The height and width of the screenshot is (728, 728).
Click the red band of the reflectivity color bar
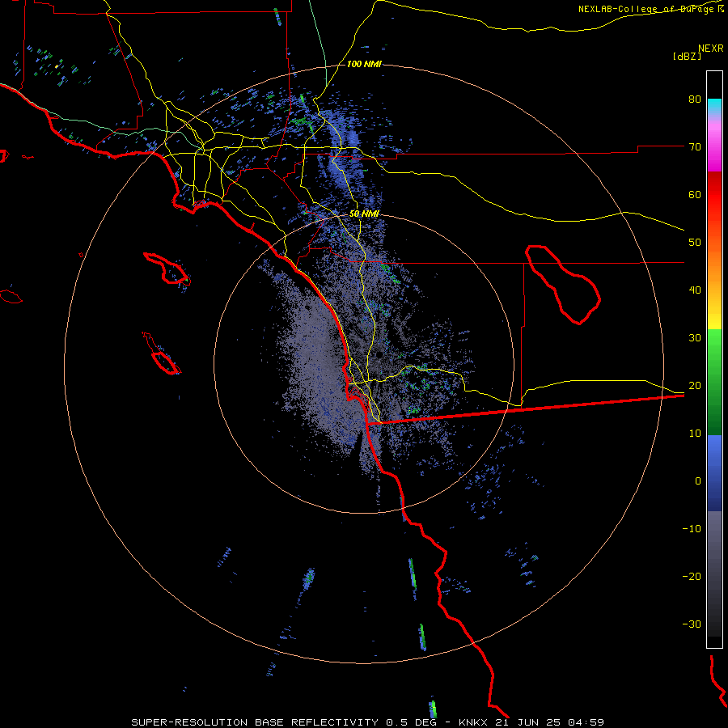[714, 195]
